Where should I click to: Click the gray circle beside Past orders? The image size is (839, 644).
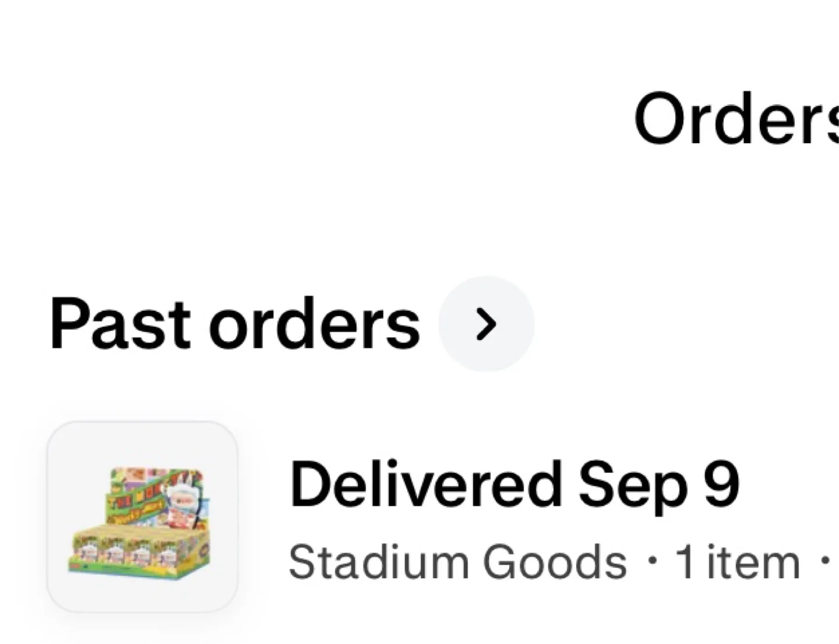click(x=486, y=324)
